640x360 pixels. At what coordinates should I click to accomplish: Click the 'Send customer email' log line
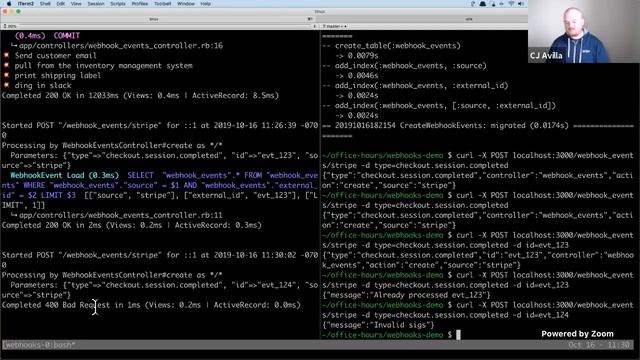coord(56,56)
